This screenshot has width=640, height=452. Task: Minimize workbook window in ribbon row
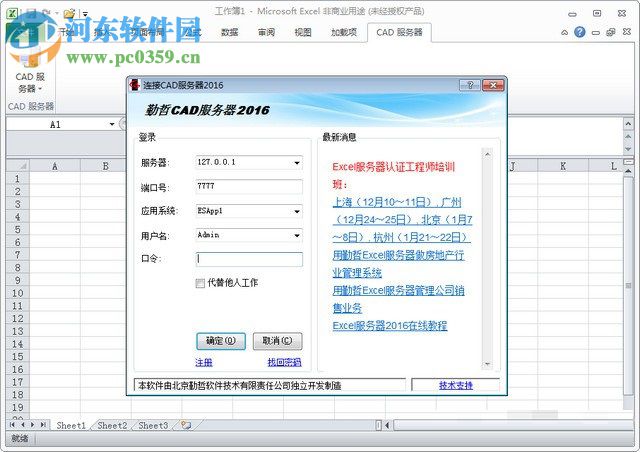tap(596, 33)
